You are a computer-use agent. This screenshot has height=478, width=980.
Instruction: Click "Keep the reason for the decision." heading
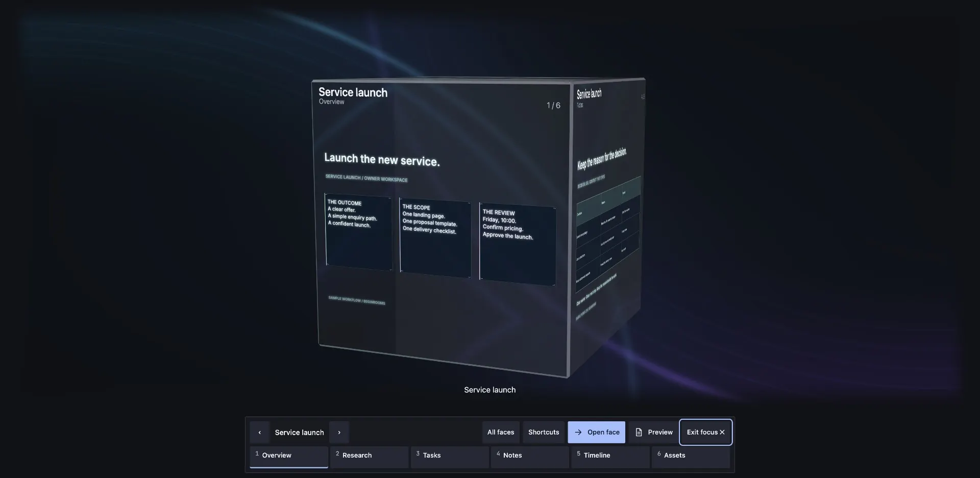click(x=602, y=159)
